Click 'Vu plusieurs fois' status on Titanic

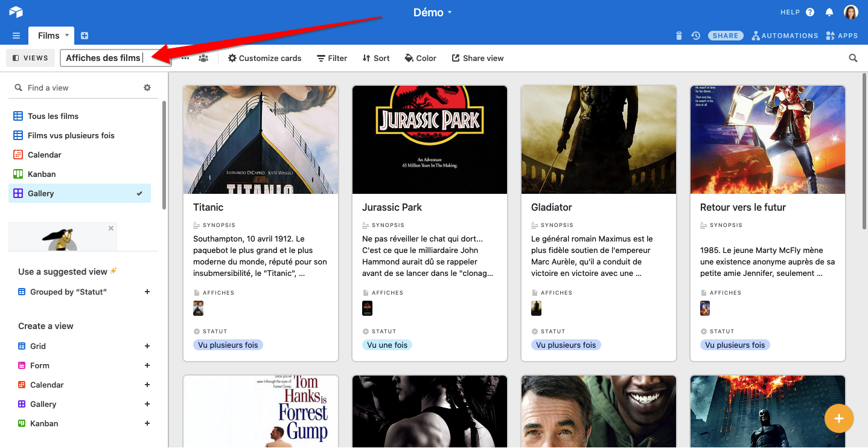tap(228, 345)
